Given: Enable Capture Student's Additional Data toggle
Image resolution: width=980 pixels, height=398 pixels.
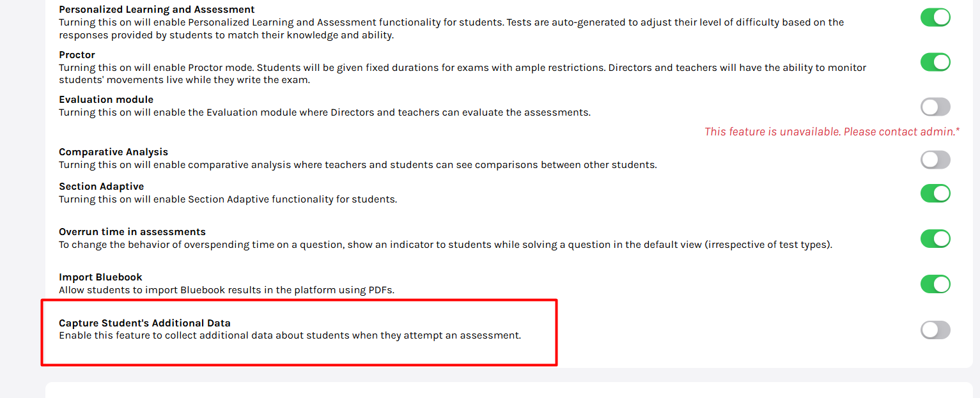Looking at the screenshot, I should [x=935, y=330].
